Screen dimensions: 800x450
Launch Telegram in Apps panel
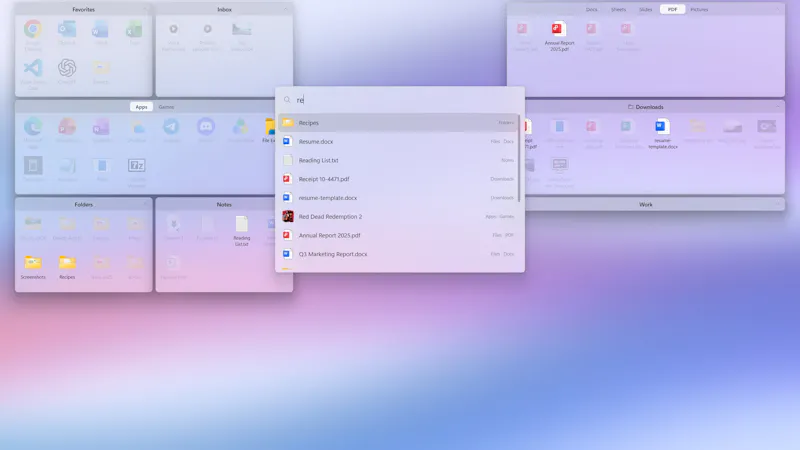click(171, 131)
